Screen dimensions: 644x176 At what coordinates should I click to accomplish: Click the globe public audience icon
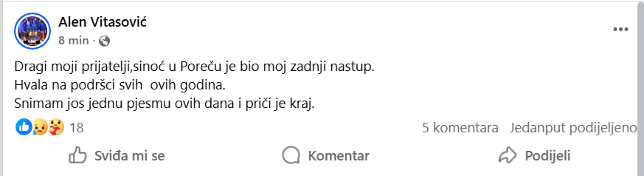pyautogui.click(x=104, y=41)
